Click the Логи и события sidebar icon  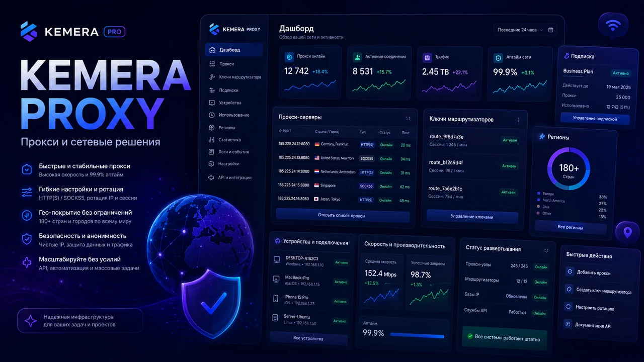coord(212,152)
